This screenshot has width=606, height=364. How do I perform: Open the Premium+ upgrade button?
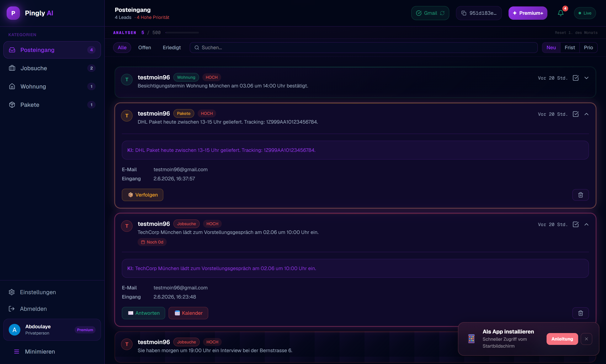[528, 13]
